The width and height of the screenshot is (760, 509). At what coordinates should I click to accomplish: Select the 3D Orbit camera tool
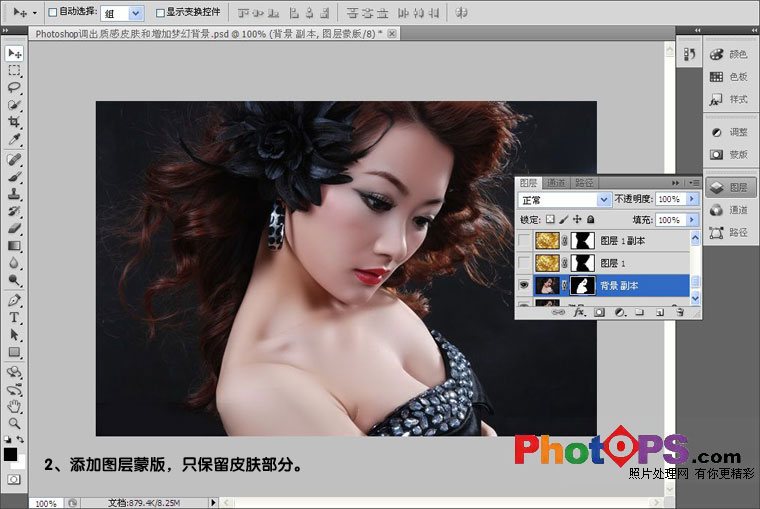(x=15, y=389)
